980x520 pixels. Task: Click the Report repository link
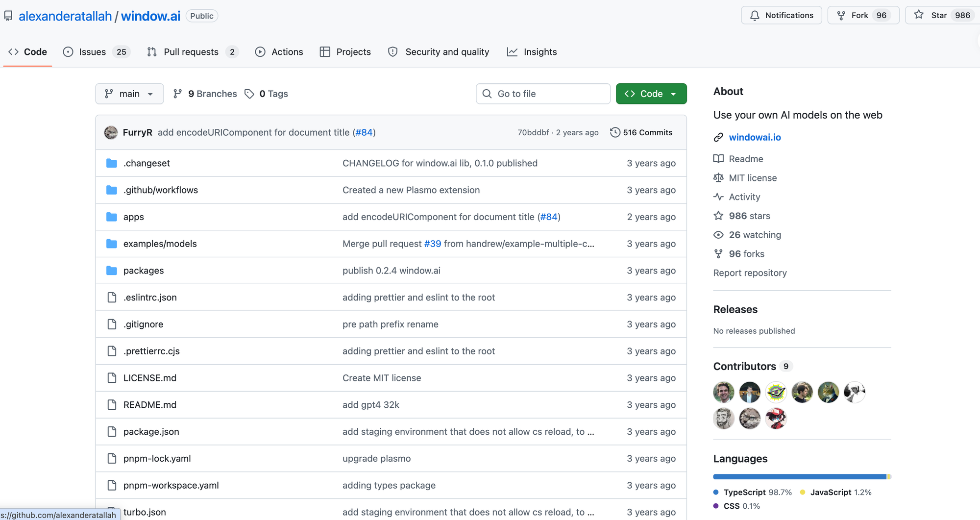750,273
